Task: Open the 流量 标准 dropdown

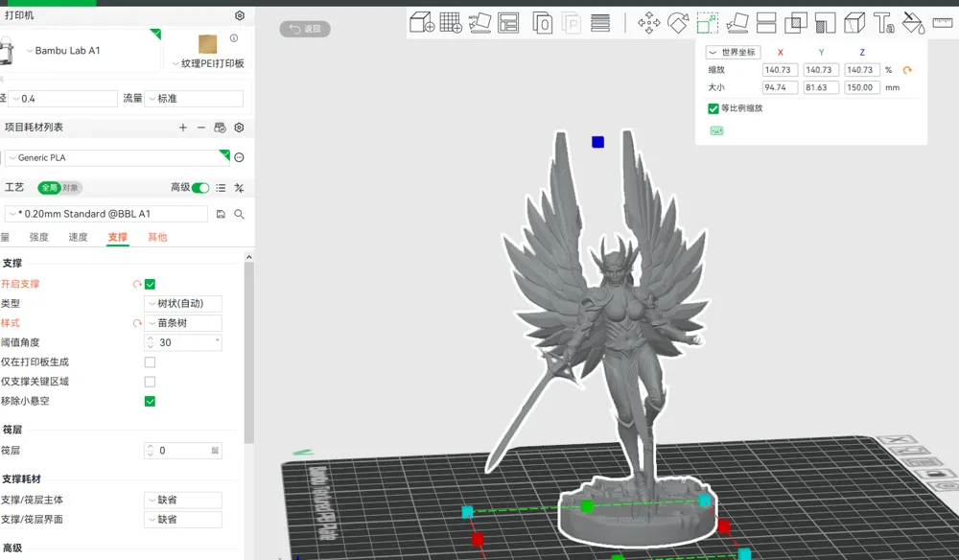Action: click(x=194, y=99)
